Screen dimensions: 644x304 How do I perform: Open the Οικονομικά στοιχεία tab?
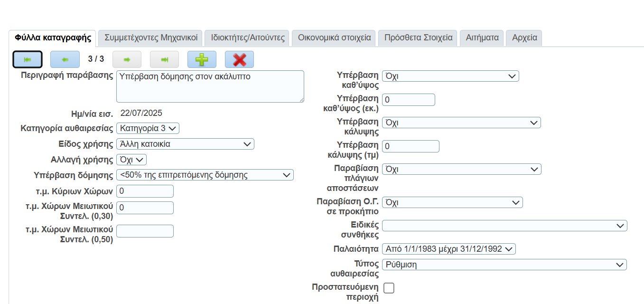334,38
